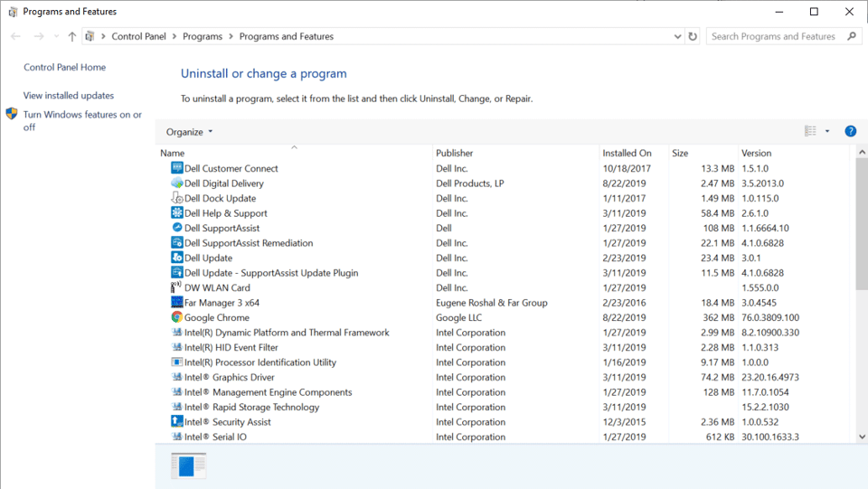Sort by the Version column header
The image size is (868, 489).
tap(794, 153)
